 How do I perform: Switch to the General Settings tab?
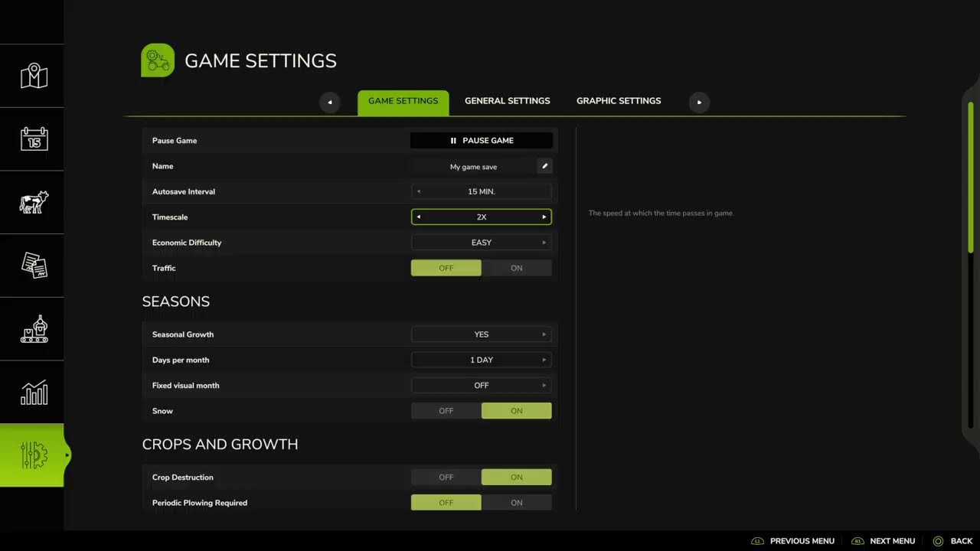(x=508, y=101)
